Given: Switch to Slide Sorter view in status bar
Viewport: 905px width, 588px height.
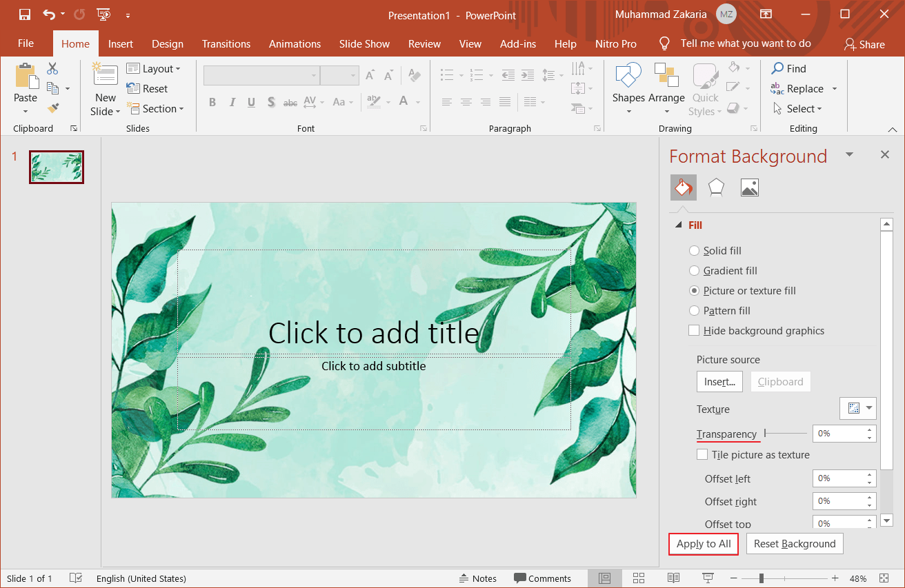Looking at the screenshot, I should [x=638, y=578].
